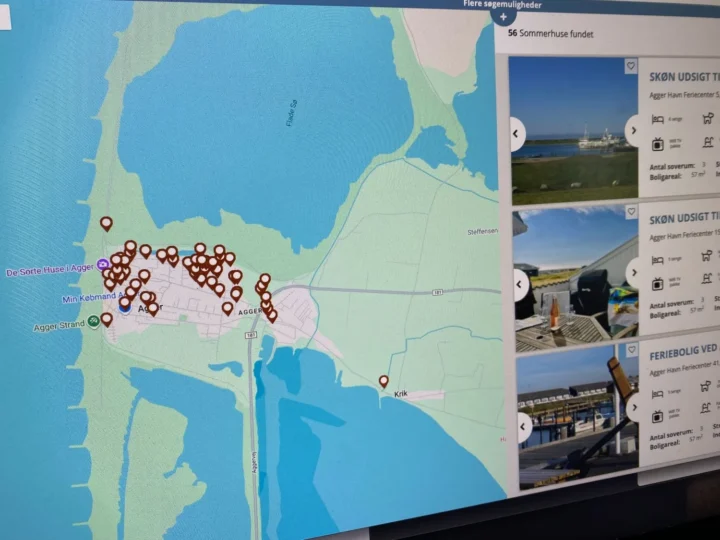Click the TV icon in Feriecenter 15 card

[658, 284]
